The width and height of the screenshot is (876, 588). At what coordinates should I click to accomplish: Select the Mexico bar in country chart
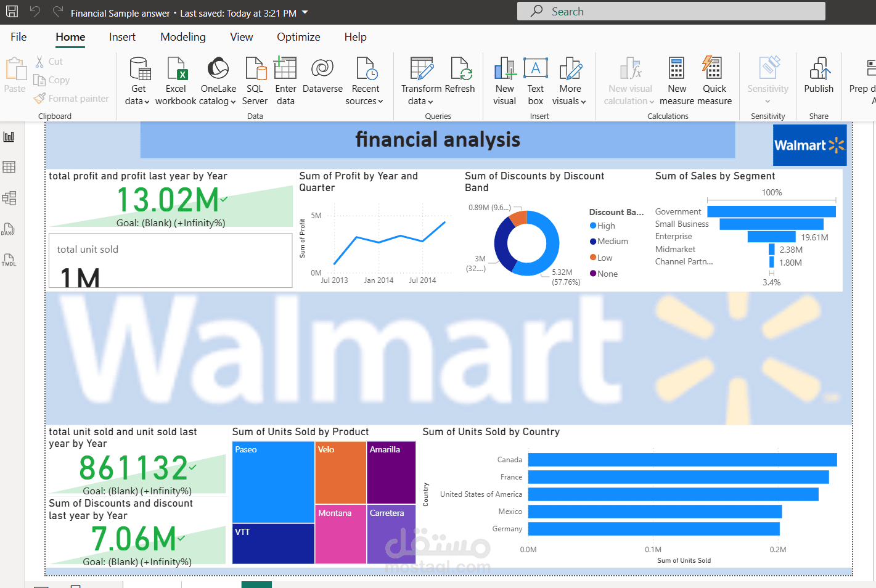coord(655,512)
